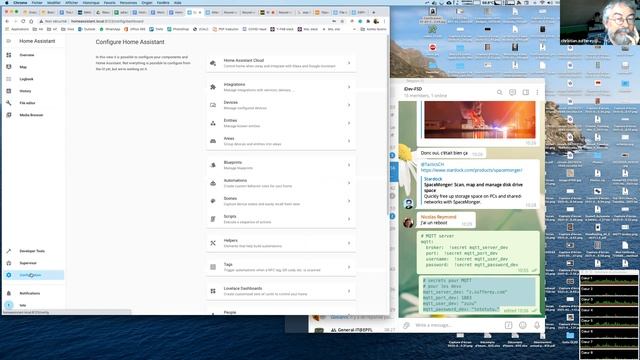Expand Home Assistant Cloud row chevron

(x=349, y=63)
